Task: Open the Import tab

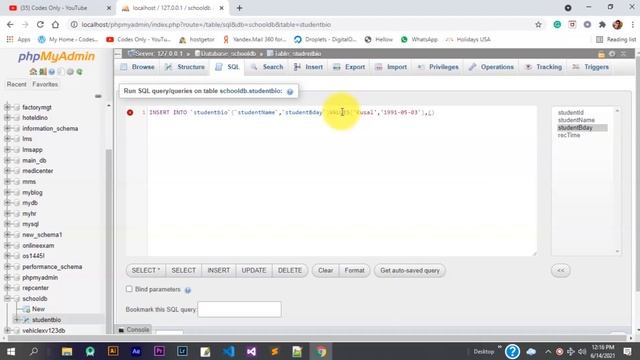Action: pyautogui.click(x=391, y=67)
